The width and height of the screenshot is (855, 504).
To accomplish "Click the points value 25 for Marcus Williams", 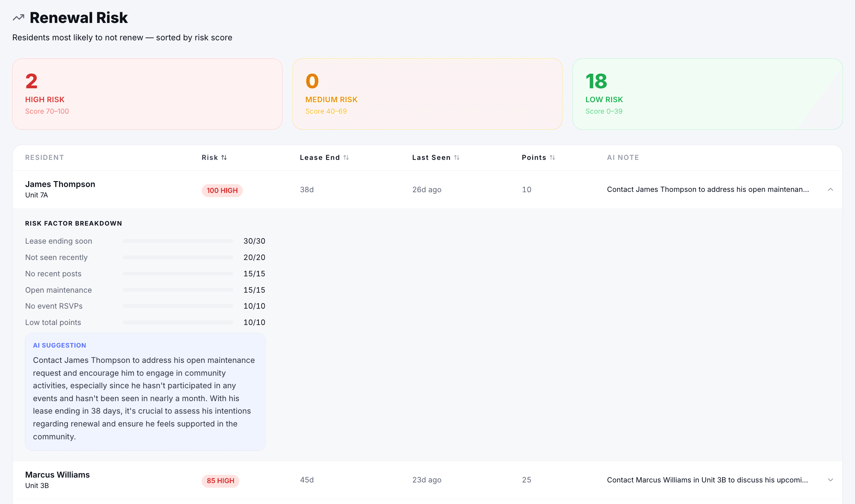I will 527,480.
